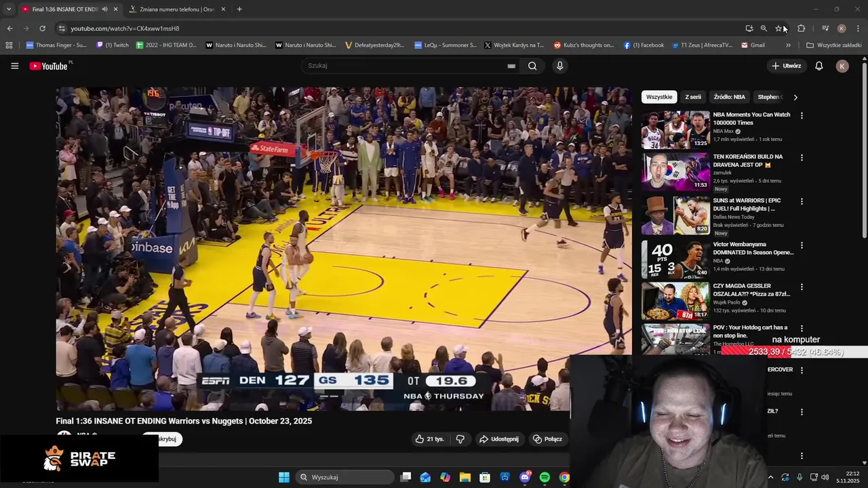Open the YouTube hamburger guide menu
Image resolution: width=868 pixels, height=488 pixels.
(14, 66)
